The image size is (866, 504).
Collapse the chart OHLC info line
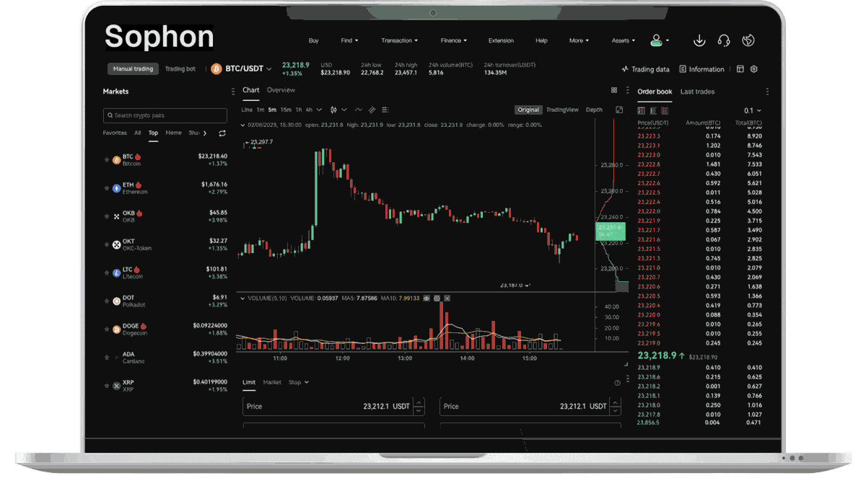242,125
